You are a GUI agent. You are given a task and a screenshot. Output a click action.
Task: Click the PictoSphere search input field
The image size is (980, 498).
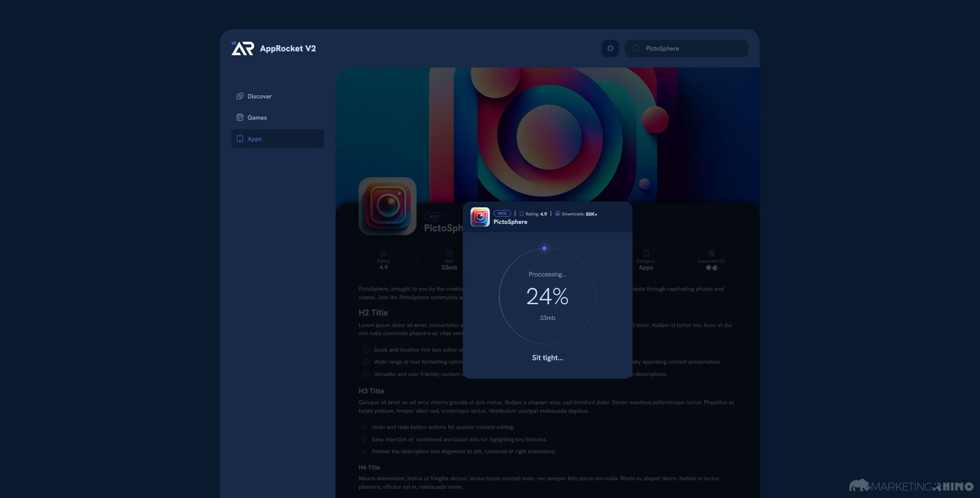click(x=685, y=48)
